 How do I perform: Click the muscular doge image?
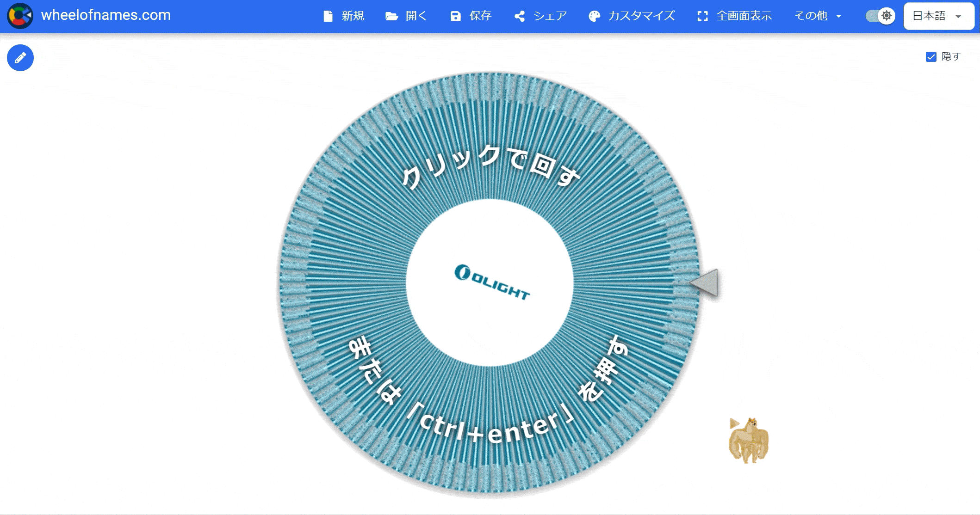point(748,440)
